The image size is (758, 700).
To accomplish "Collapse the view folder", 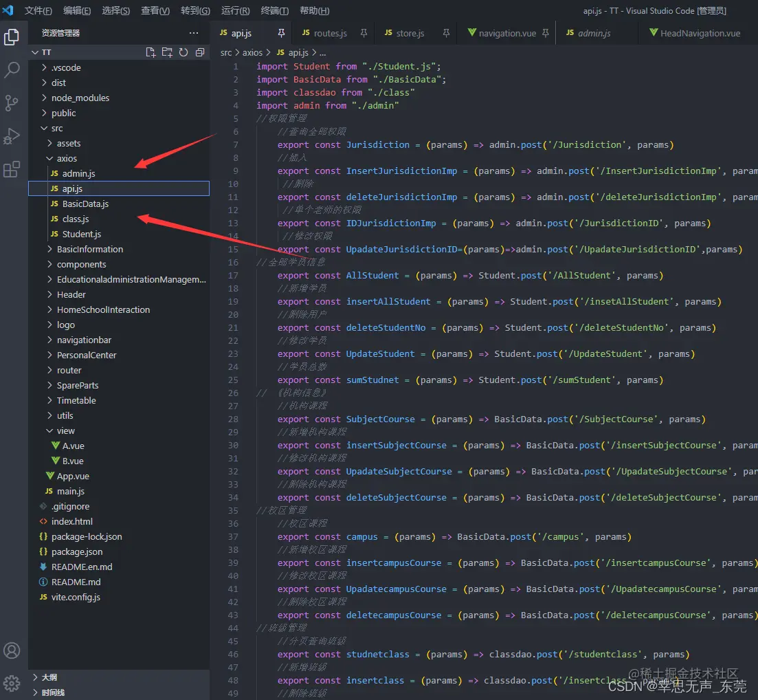I will tap(119, 430).
